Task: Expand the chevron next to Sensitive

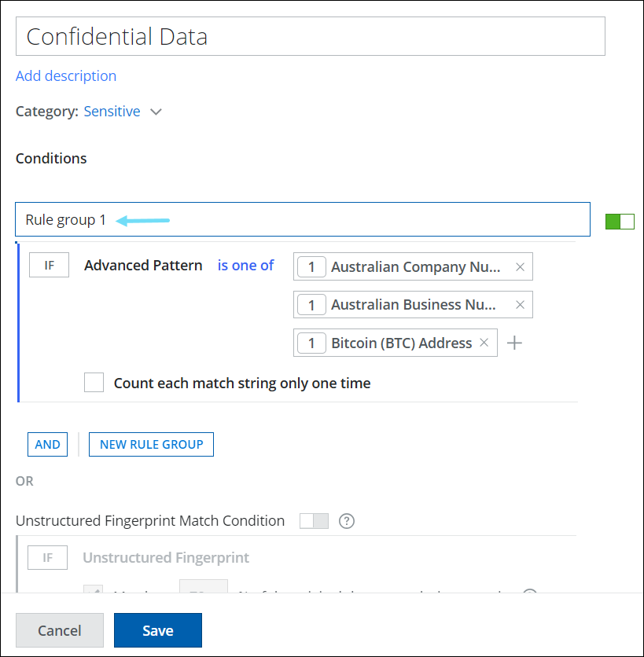Action: [156, 112]
